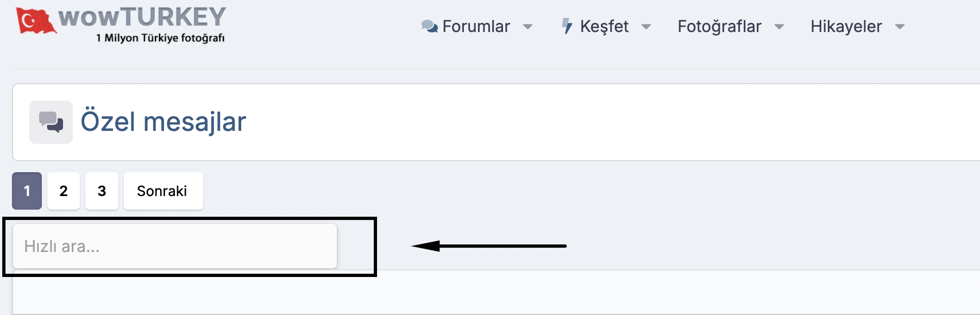This screenshot has height=315, width=980.
Task: Open the Fotoğraflar menu
Action: [x=719, y=26]
